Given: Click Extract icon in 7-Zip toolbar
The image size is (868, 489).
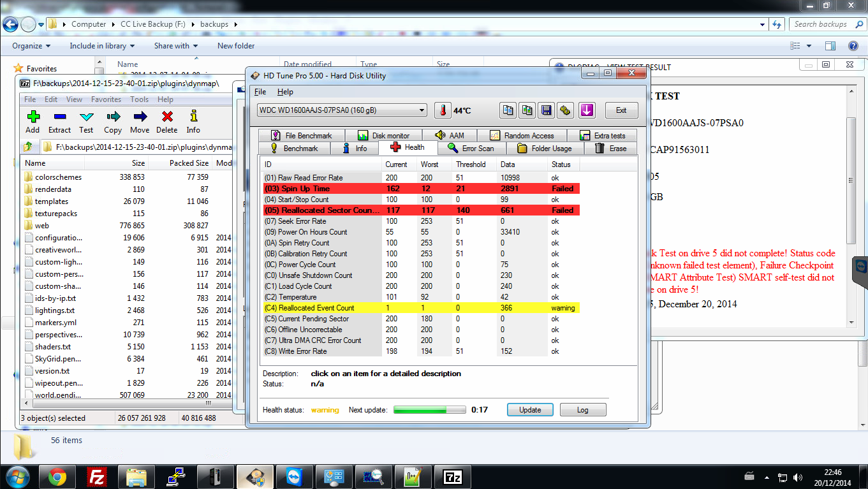Looking at the screenshot, I should pos(60,117).
